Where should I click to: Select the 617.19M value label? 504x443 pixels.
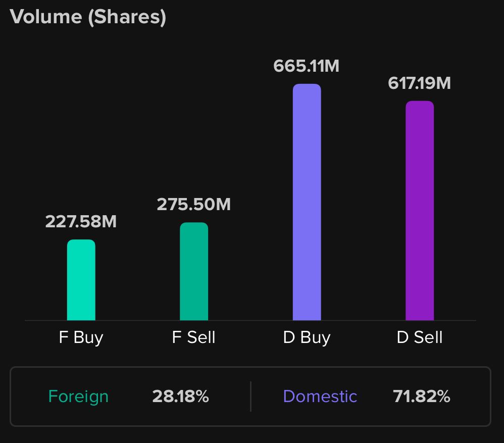point(419,83)
